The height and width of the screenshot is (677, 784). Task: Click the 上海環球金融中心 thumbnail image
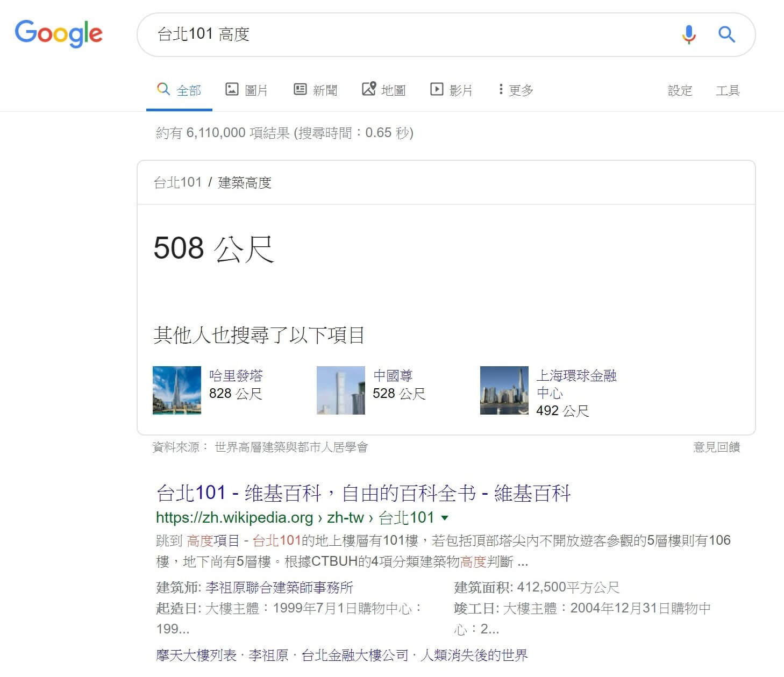(x=504, y=390)
